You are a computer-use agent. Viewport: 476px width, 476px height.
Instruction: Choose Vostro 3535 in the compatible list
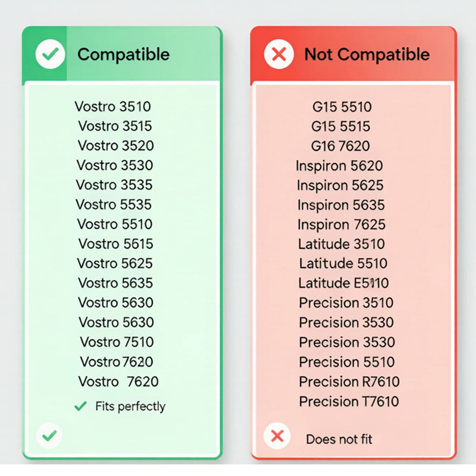tap(114, 185)
